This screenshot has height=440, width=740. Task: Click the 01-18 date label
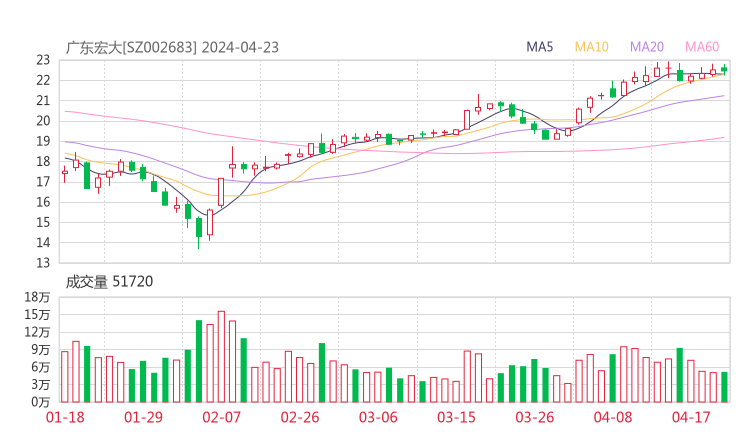(65, 417)
